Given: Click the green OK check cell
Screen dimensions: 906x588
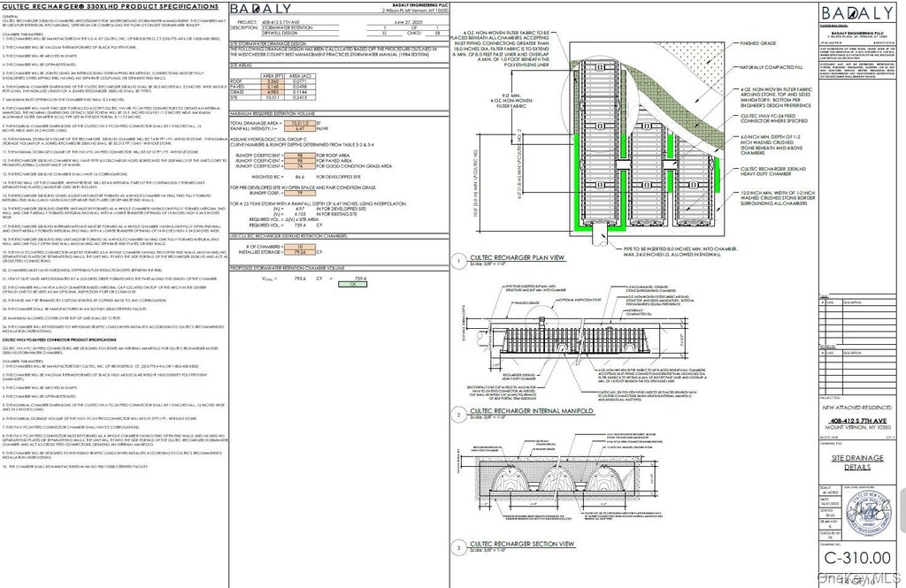Looking at the screenshot, I should click(x=352, y=284).
